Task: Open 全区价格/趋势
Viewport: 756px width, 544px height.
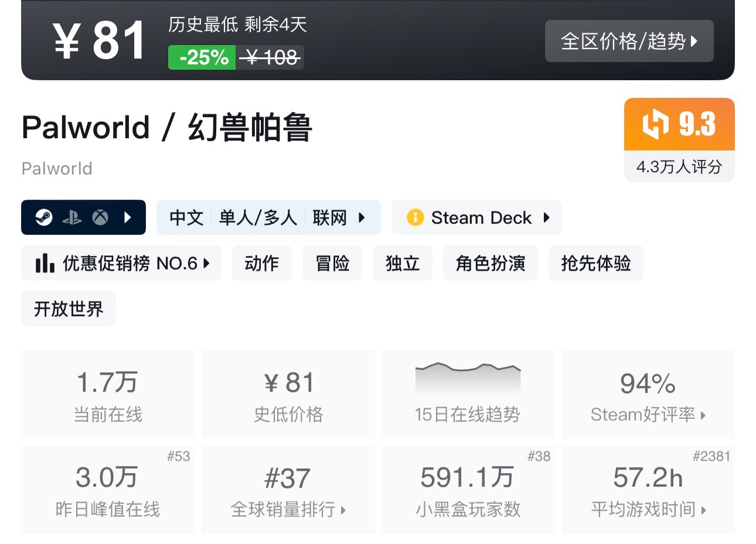Action: pyautogui.click(x=629, y=41)
